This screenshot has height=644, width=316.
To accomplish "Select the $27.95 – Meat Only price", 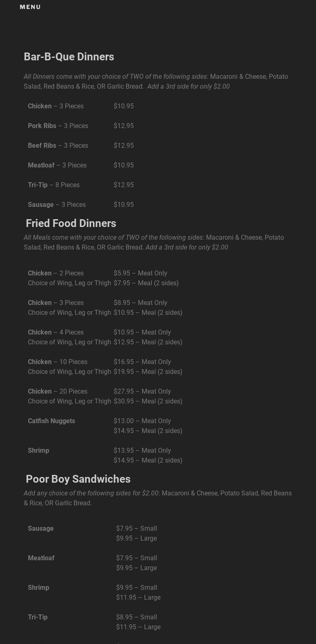I will pos(142,391).
